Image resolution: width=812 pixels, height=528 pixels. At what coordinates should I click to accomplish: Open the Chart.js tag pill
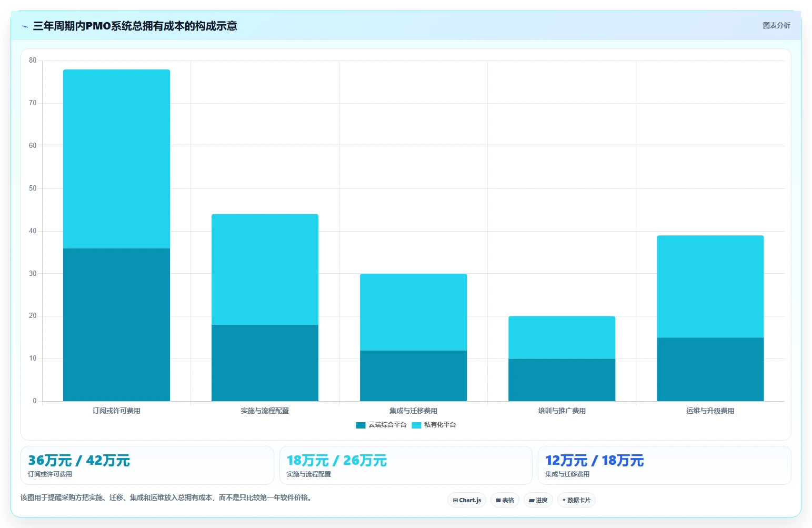(x=467, y=500)
